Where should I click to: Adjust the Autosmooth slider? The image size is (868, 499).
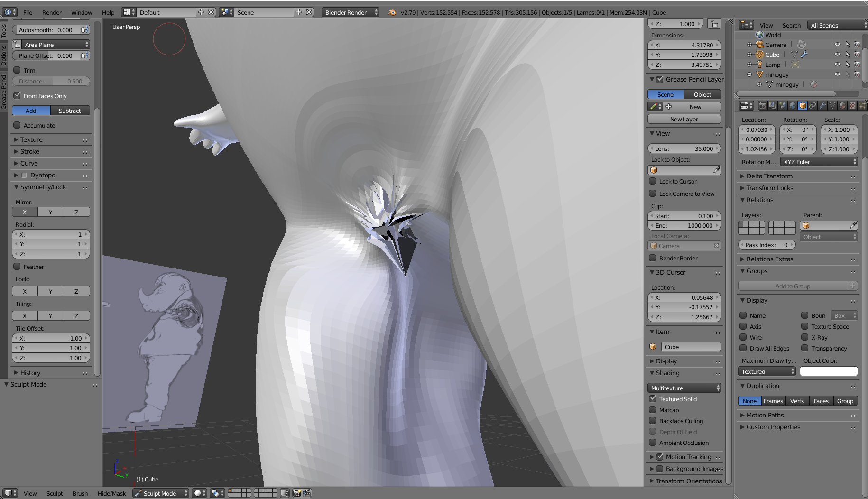tap(46, 30)
